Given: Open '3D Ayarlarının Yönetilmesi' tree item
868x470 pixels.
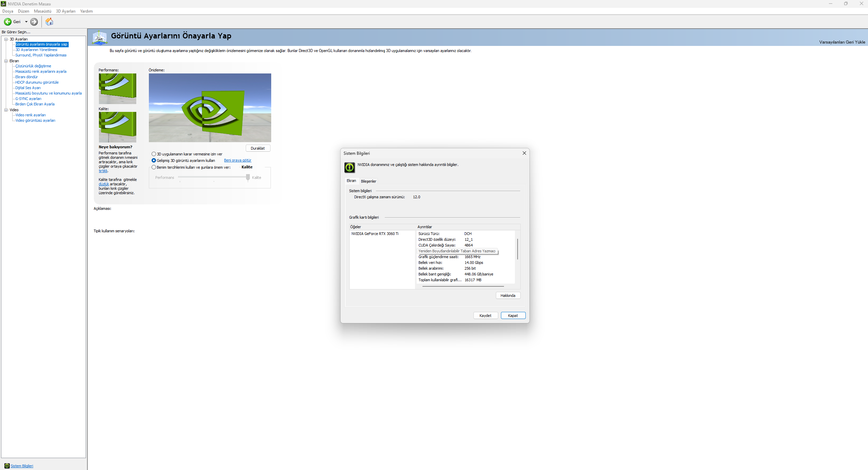Looking at the screenshot, I should [x=36, y=50].
